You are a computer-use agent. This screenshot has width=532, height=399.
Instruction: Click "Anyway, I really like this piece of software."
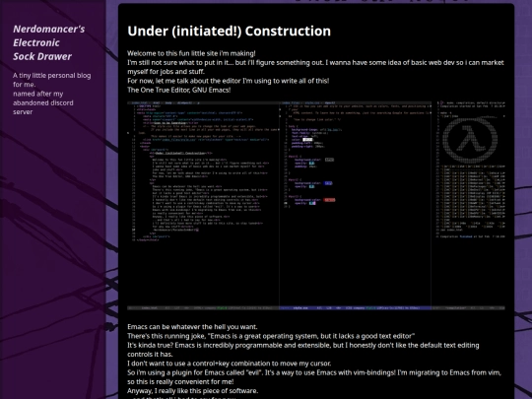(x=192, y=391)
